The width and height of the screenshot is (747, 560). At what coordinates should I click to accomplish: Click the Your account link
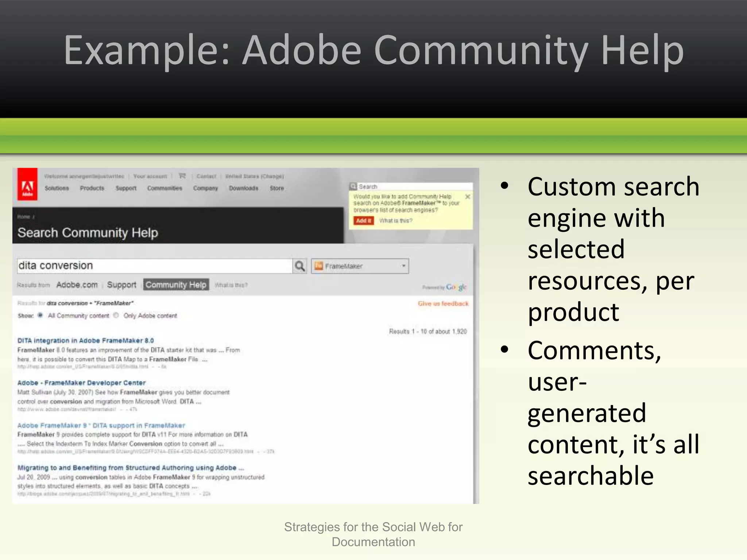point(150,176)
